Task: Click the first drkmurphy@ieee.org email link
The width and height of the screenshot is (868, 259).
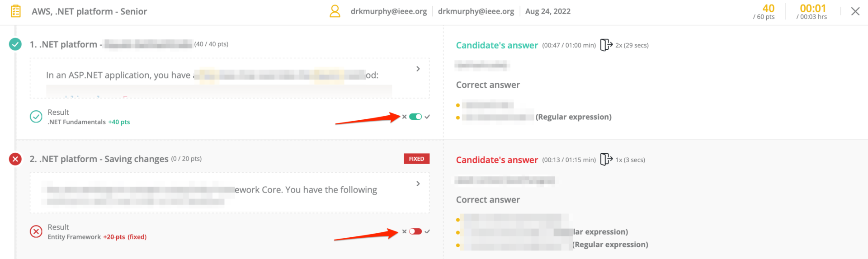Action: [x=389, y=11]
